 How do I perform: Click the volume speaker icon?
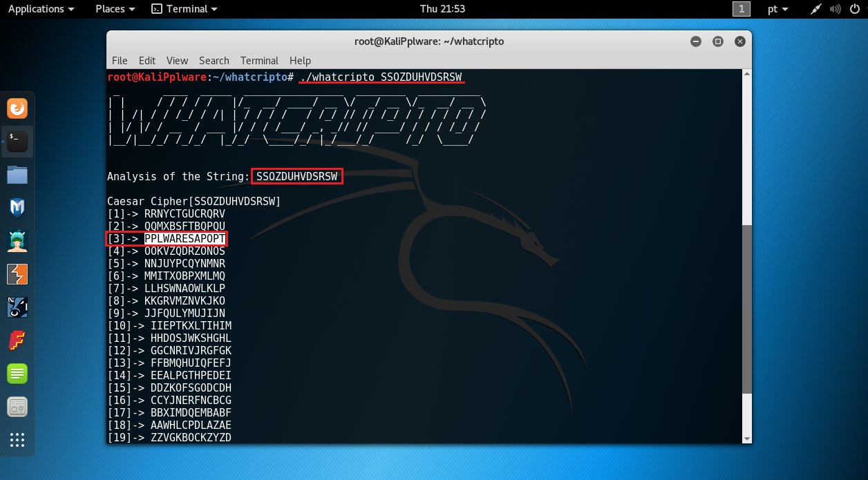tap(836, 9)
